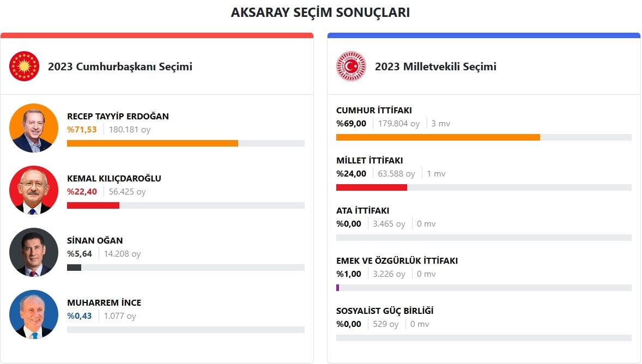Click the Aksaray Seçim Sonuçları title
The image size is (642, 364).
[320, 13]
